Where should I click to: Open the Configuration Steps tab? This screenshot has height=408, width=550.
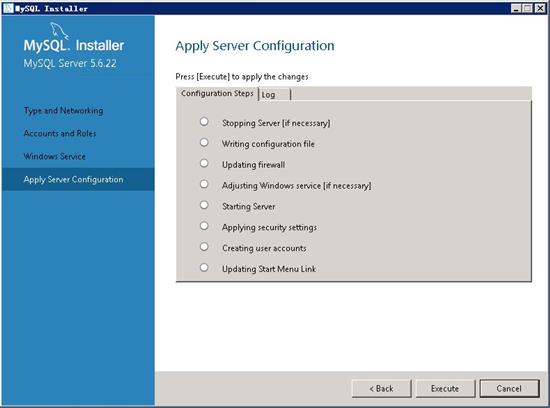tap(217, 93)
